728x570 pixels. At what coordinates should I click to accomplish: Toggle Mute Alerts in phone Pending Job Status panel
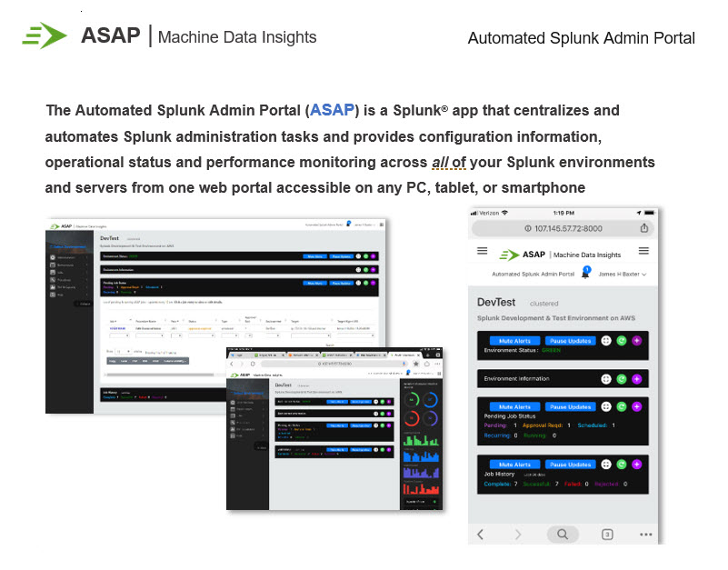[x=514, y=407]
